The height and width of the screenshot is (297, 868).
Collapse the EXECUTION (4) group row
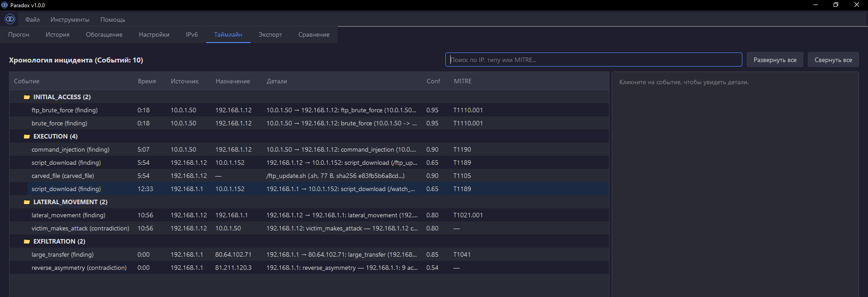pyautogui.click(x=309, y=136)
